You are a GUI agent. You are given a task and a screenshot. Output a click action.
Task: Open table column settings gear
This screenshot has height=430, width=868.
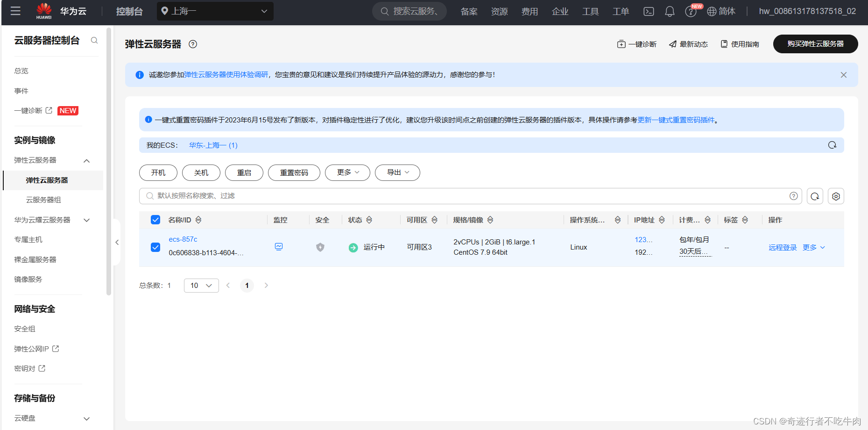pyautogui.click(x=836, y=196)
